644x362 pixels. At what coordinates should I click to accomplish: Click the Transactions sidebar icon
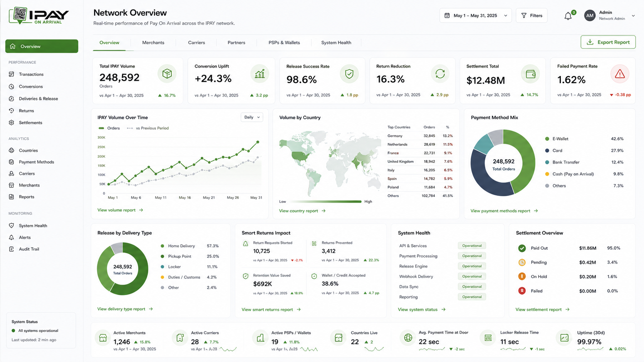pyautogui.click(x=12, y=74)
